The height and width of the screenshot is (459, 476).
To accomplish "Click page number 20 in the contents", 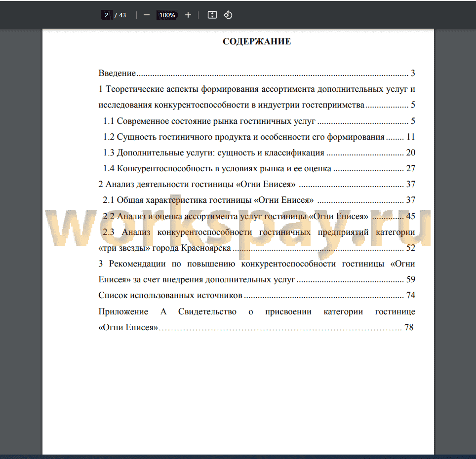I will (x=411, y=153).
